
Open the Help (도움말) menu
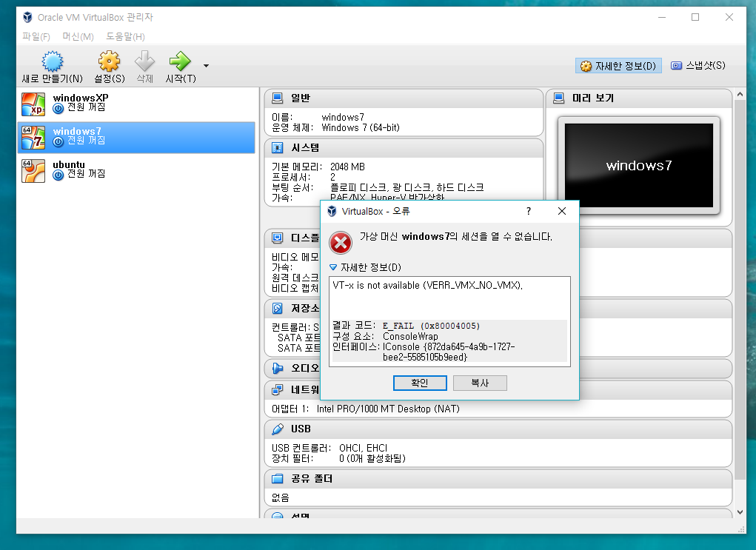(x=125, y=36)
